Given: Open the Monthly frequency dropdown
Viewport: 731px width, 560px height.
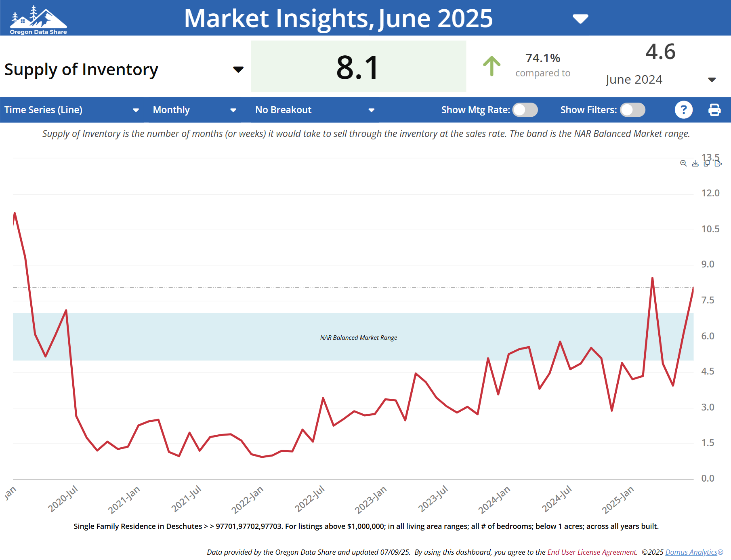Looking at the screenshot, I should pos(233,110).
